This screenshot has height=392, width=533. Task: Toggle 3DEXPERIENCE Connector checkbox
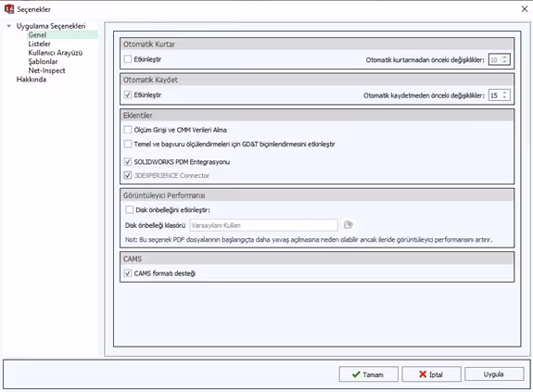tap(128, 175)
